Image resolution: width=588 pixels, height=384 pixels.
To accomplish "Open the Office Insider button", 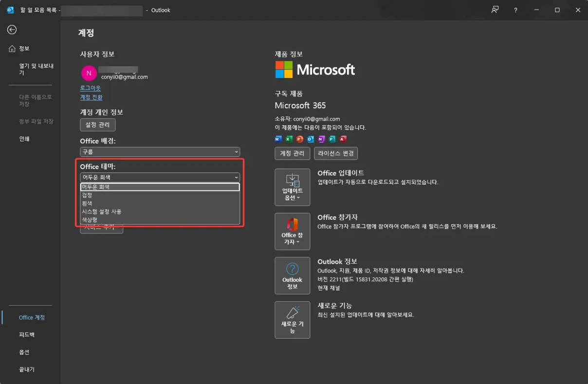I will 292,231.
